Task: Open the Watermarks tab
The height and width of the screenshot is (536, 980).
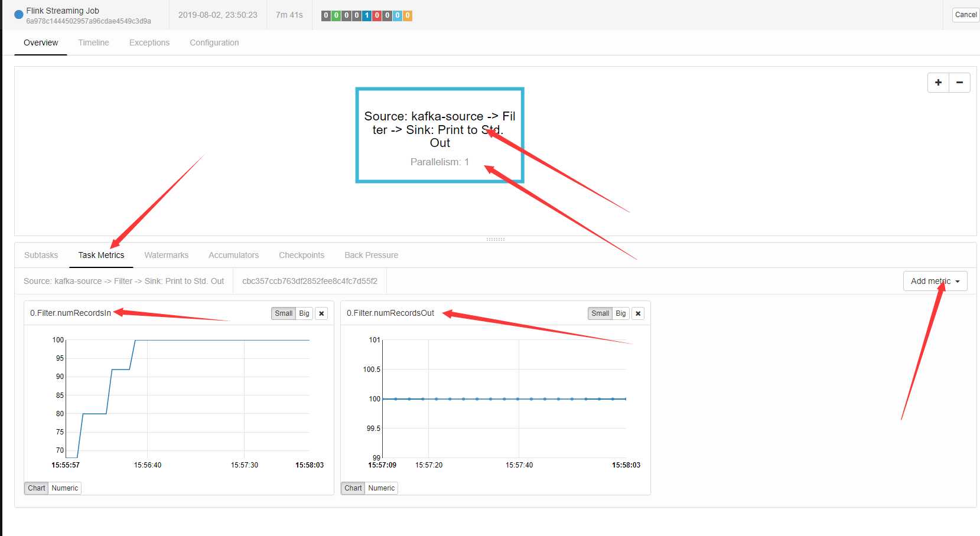Action: [x=167, y=255]
